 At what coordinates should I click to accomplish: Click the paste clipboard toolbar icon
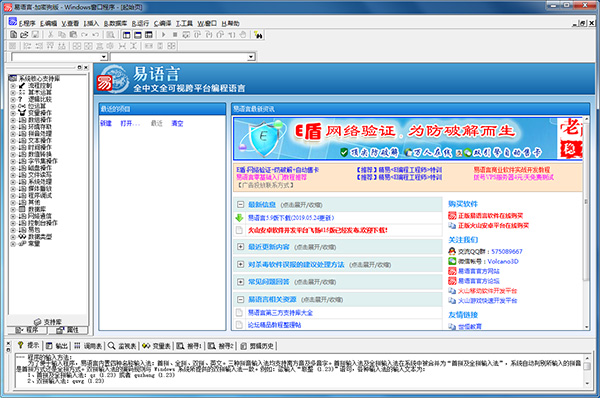pyautogui.click(x=73, y=35)
